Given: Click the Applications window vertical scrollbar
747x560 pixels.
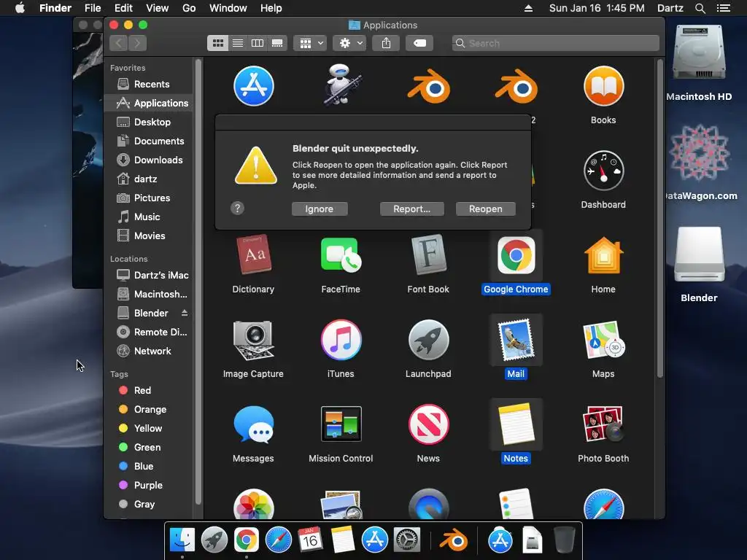Looking at the screenshot, I should pyautogui.click(x=659, y=219).
